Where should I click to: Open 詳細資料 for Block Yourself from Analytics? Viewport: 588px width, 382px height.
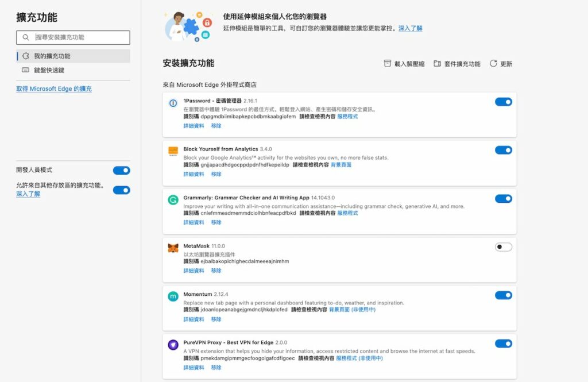(194, 174)
